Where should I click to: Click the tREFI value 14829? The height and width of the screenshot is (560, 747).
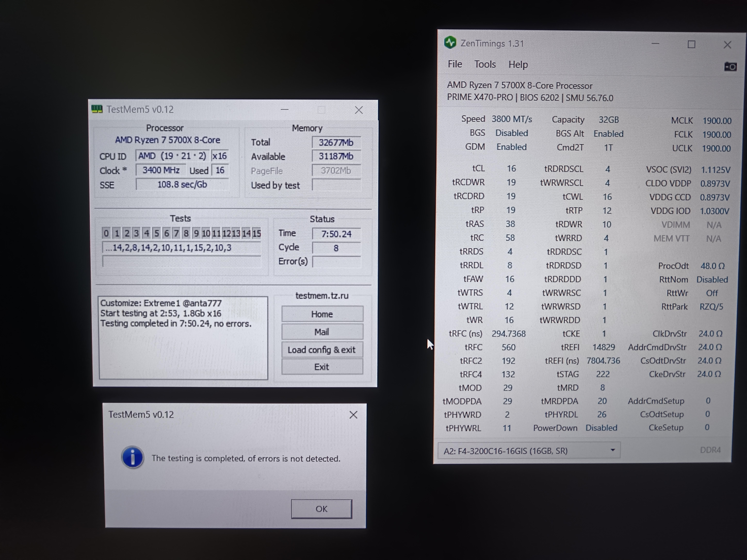point(604,347)
